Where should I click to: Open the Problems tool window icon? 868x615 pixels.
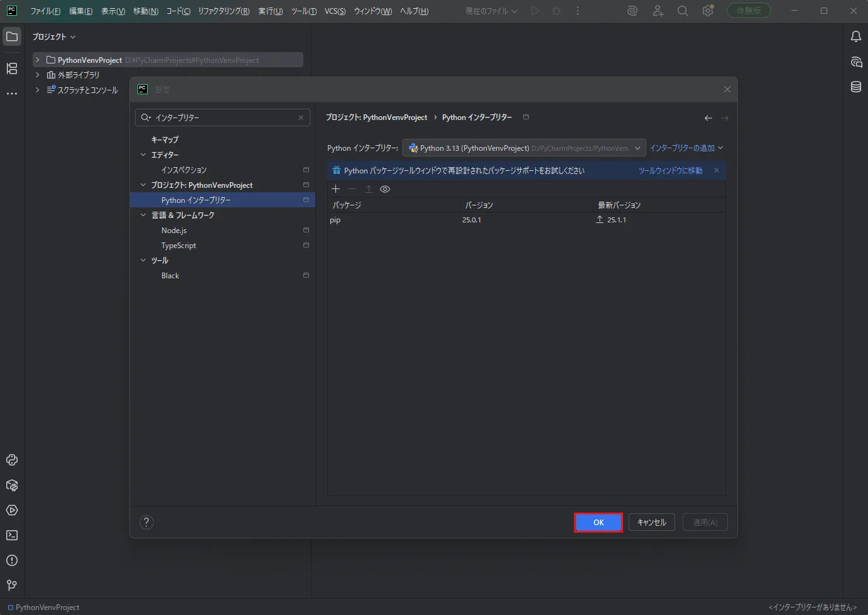click(12, 560)
